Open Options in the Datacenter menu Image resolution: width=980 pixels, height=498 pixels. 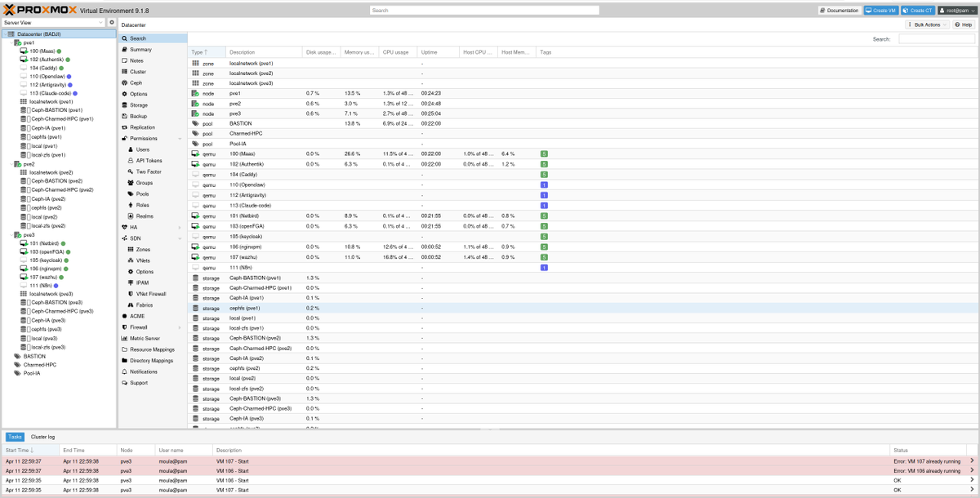(153, 94)
